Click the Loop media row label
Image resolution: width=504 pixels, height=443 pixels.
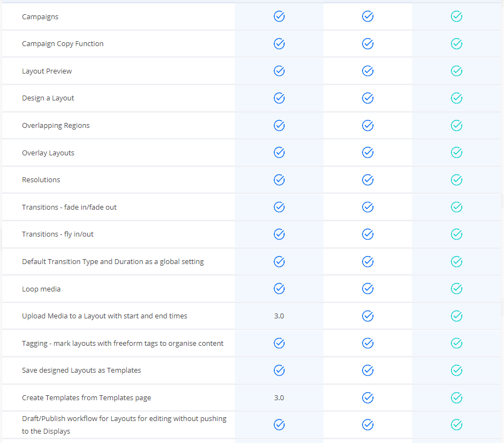[x=41, y=289]
